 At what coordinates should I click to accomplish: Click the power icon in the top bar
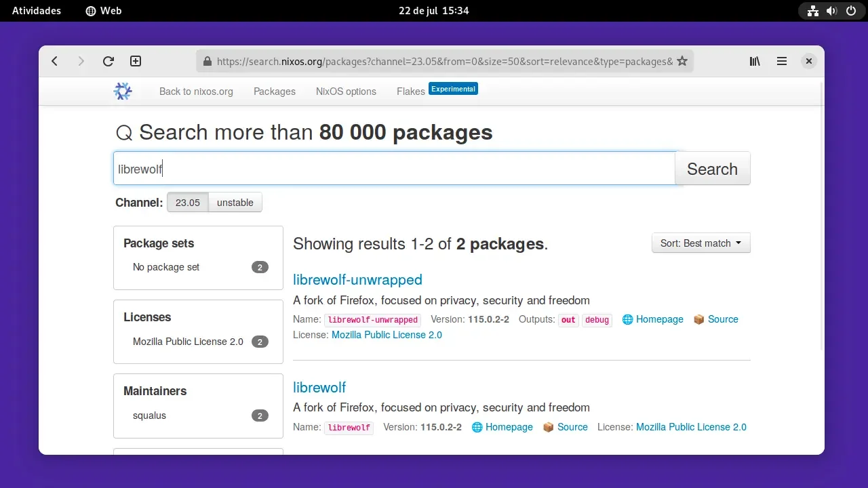pyautogui.click(x=851, y=11)
